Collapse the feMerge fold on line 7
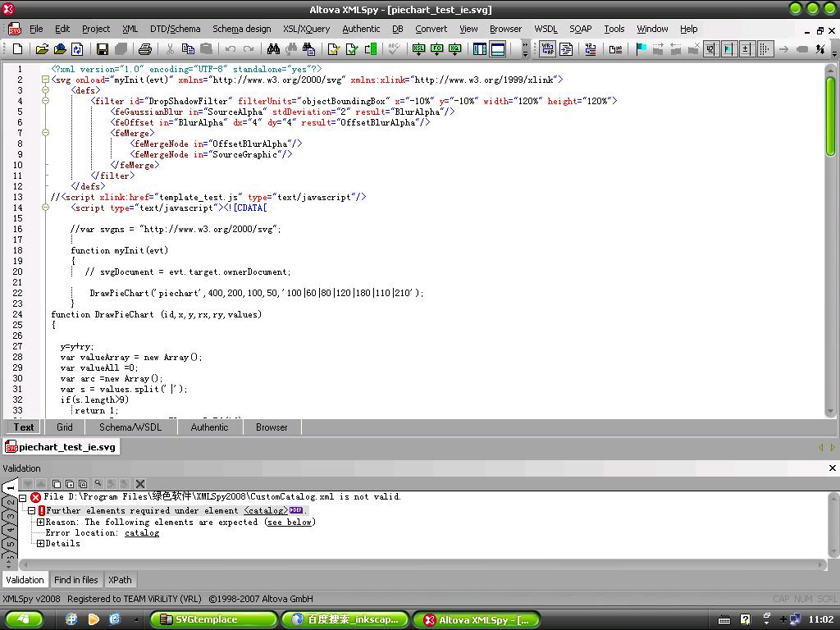The height and width of the screenshot is (630, 840). [46, 132]
